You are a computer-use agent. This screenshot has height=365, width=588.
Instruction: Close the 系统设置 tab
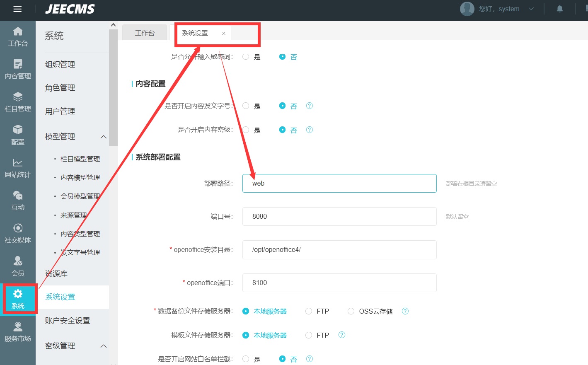coord(224,33)
